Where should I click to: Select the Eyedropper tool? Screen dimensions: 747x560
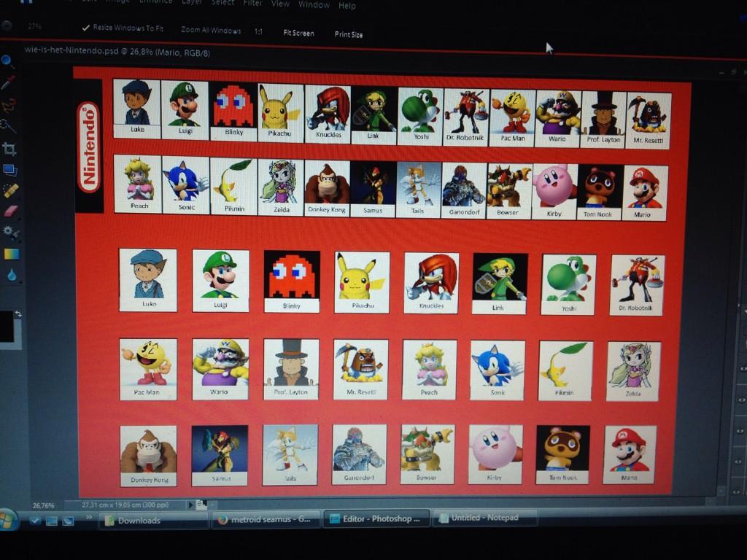tap(8, 82)
